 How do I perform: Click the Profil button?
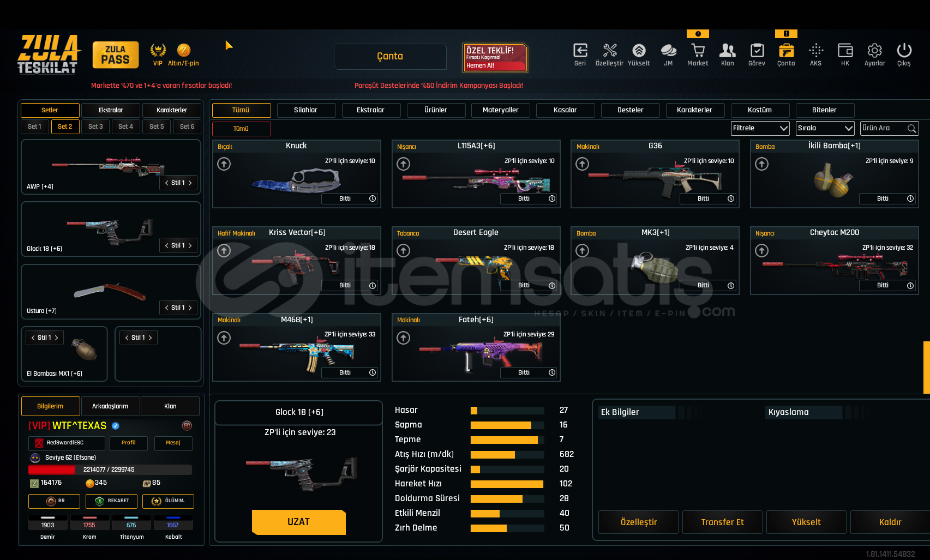[129, 443]
